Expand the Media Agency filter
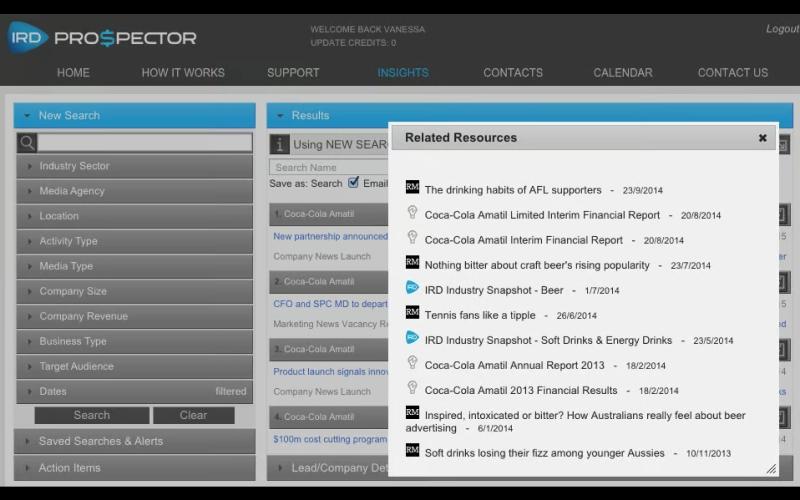 135,191
